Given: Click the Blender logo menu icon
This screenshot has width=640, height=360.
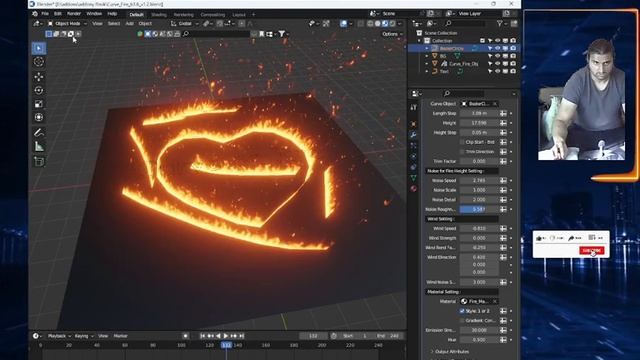Looking at the screenshot, I should pos(35,13).
